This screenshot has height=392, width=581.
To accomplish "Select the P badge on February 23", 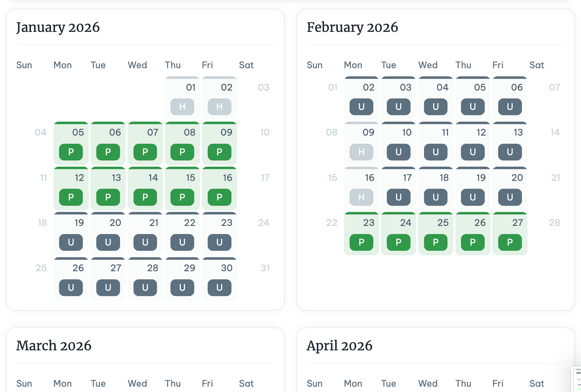I will point(361,242).
